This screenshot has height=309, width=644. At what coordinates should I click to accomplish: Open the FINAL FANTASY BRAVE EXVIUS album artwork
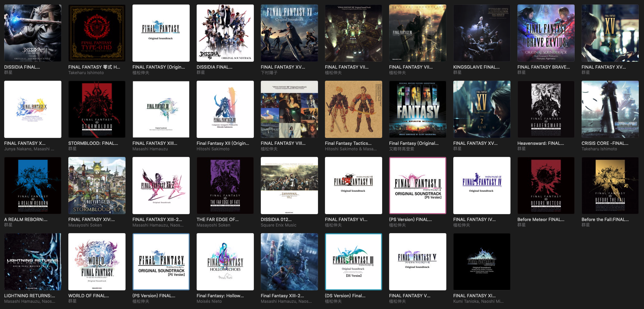tap(546, 33)
